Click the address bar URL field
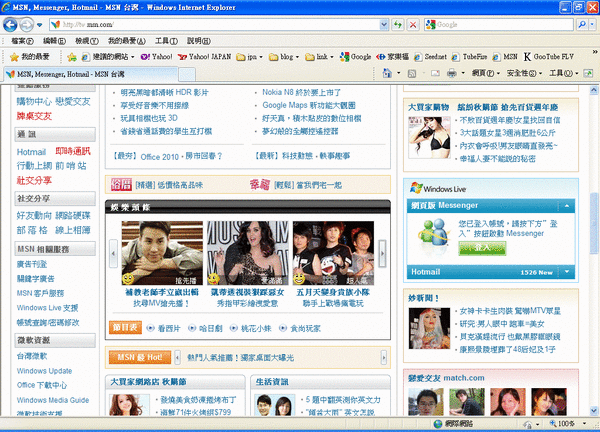 point(215,24)
